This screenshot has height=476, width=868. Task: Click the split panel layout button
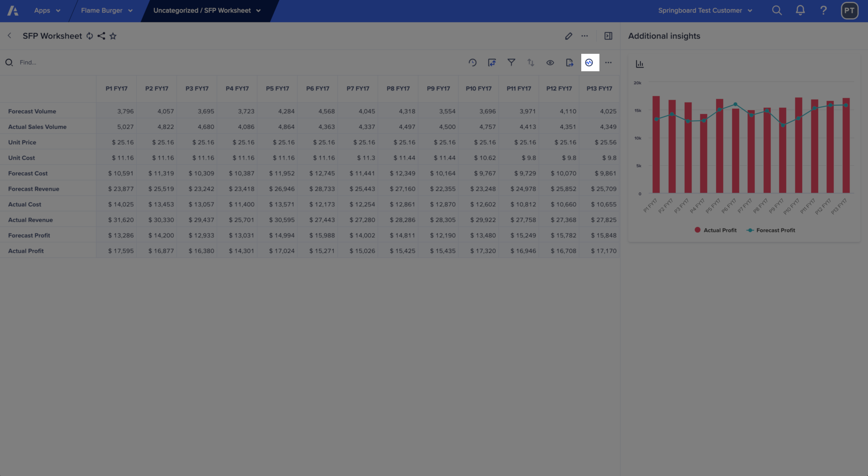coord(608,36)
